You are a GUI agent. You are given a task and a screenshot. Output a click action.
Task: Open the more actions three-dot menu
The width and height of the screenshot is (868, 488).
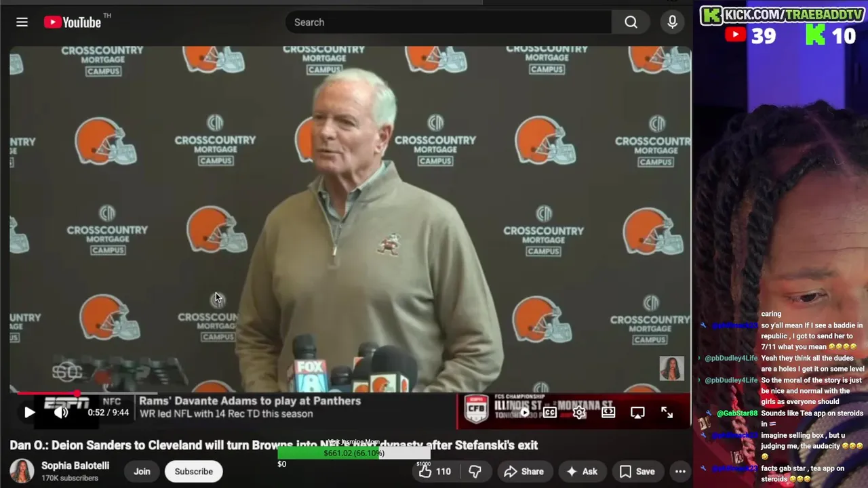(680, 471)
